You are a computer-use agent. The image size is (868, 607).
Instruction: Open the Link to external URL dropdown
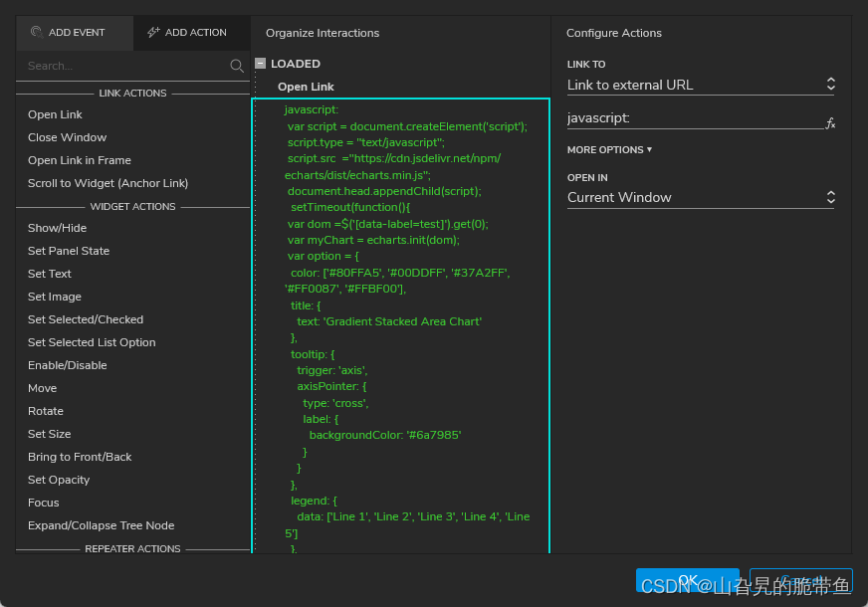tap(700, 85)
